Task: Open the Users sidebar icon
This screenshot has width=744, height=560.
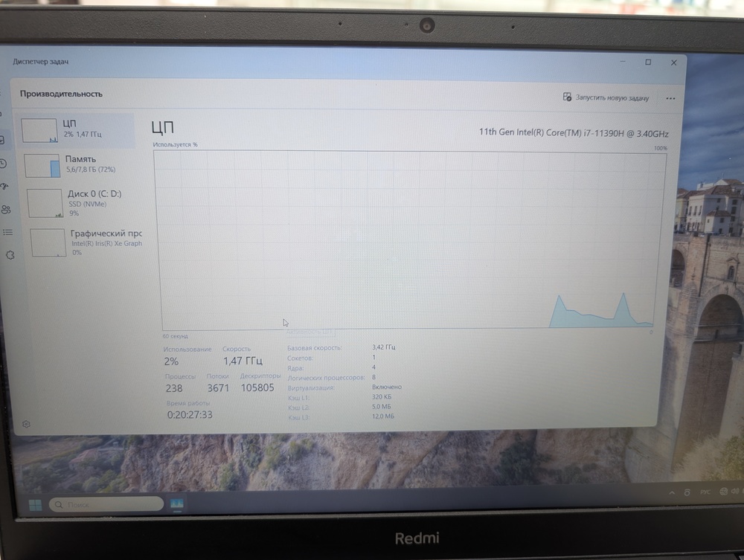Action: point(6,209)
